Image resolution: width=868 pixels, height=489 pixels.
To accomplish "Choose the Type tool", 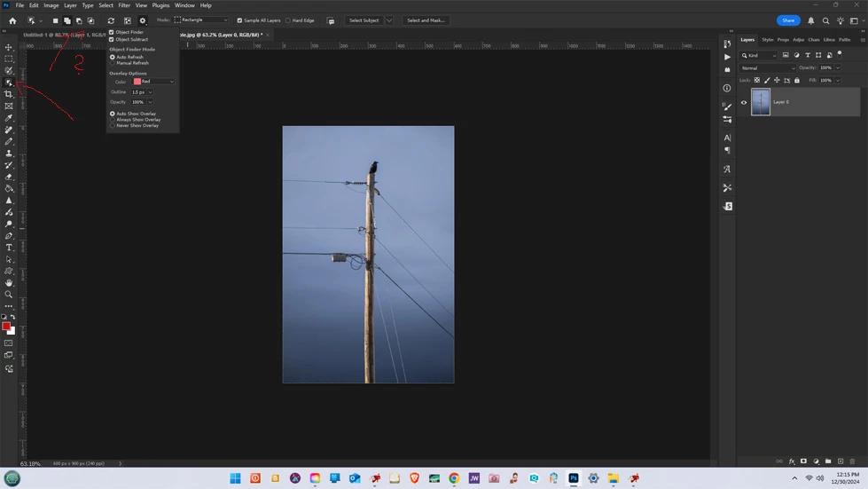I will pyautogui.click(x=9, y=248).
